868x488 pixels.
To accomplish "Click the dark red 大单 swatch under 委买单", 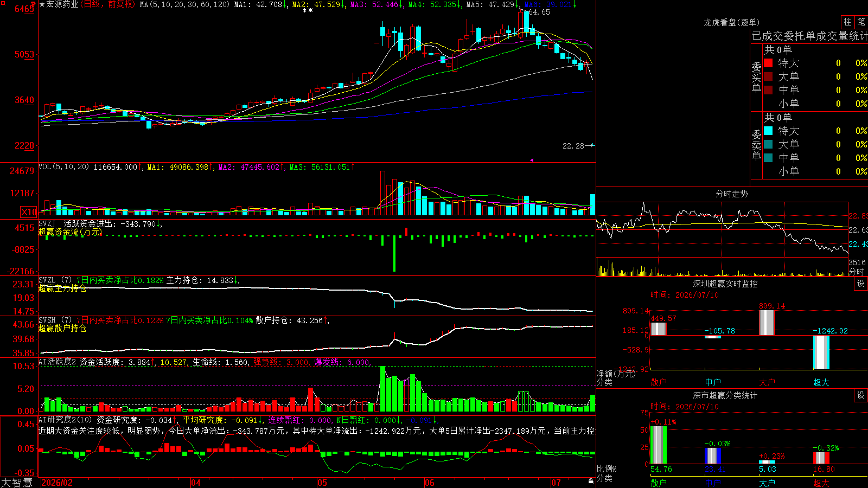I will pyautogui.click(x=768, y=76).
